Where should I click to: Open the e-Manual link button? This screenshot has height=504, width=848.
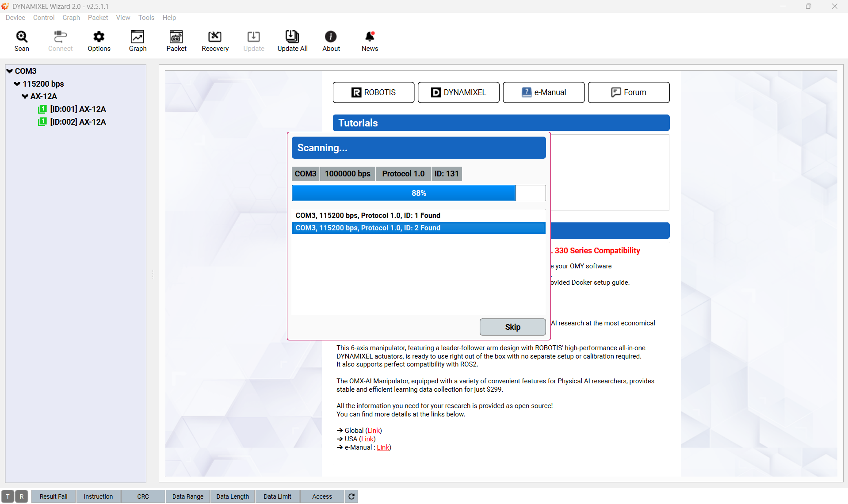click(x=543, y=92)
